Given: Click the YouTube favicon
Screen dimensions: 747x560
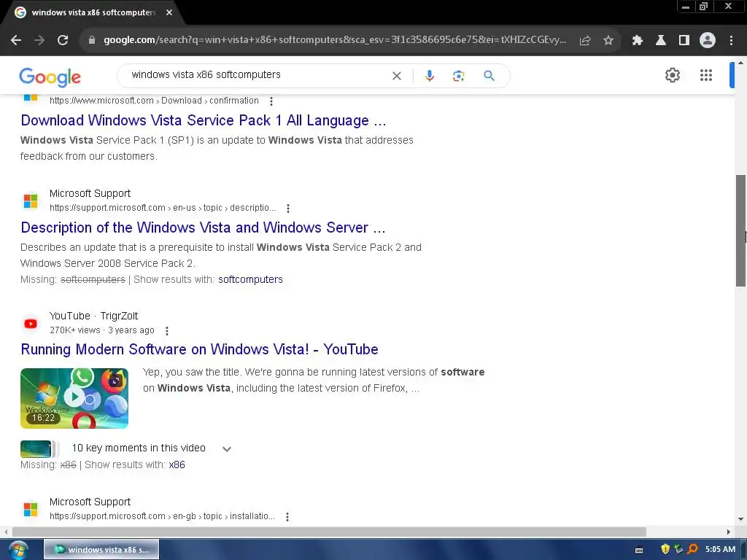Looking at the screenshot, I should 31,324.
